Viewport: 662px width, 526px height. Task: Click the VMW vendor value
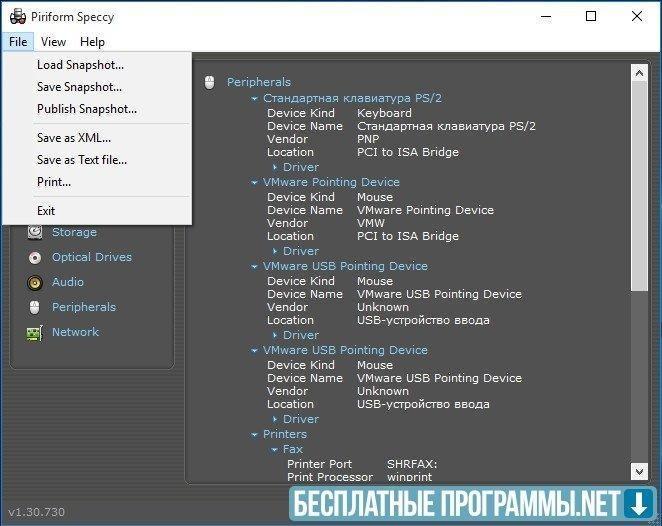[x=371, y=223]
